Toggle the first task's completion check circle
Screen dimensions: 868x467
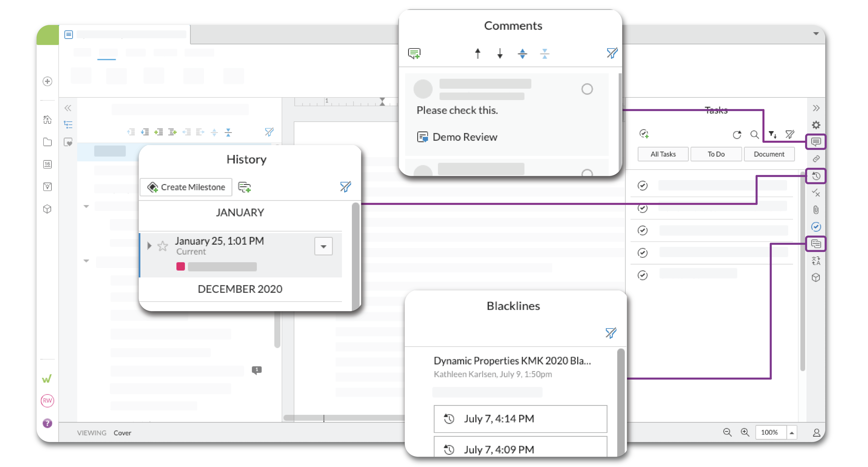[643, 186]
